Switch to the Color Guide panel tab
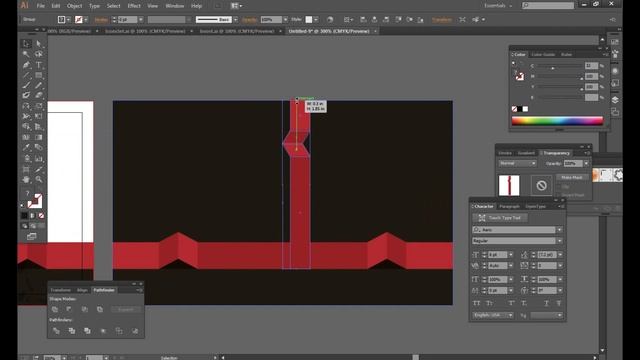 coord(543,54)
